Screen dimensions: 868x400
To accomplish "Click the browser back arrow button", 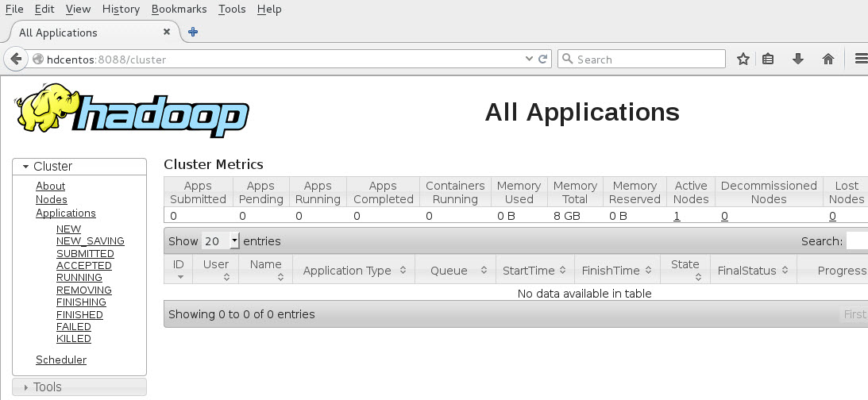I will point(16,60).
